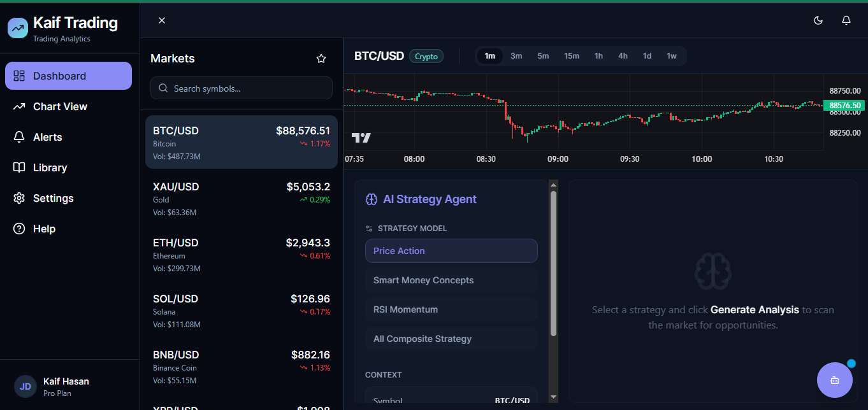868x410 pixels.
Task: Select the BTC/USD market row
Action: coord(242,142)
